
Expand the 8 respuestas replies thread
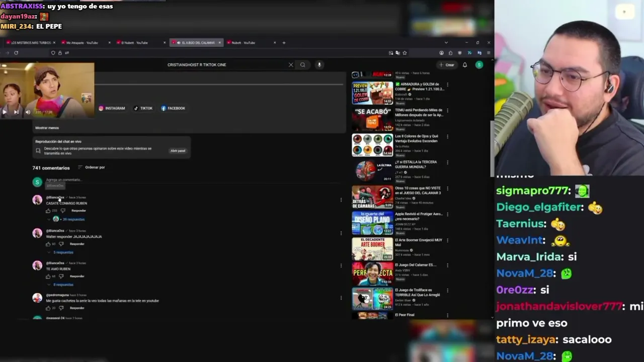point(63,285)
